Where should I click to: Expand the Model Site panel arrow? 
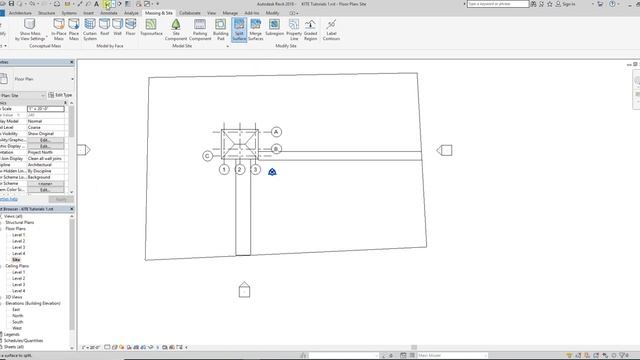(x=228, y=46)
